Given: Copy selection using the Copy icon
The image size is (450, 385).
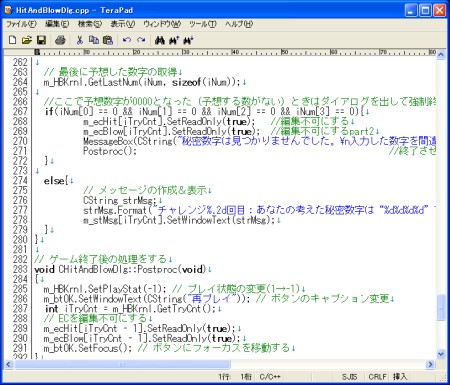Looking at the screenshot, I should (94, 40).
